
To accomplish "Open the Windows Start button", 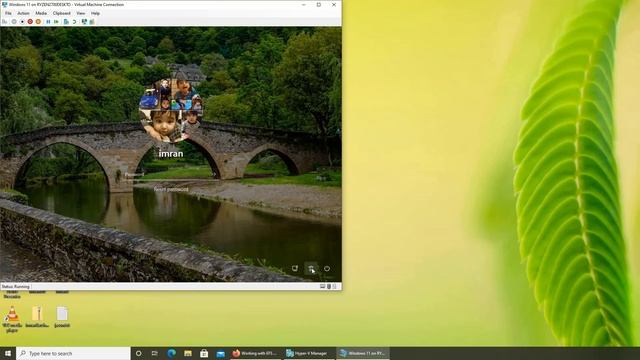I will (x=8, y=353).
